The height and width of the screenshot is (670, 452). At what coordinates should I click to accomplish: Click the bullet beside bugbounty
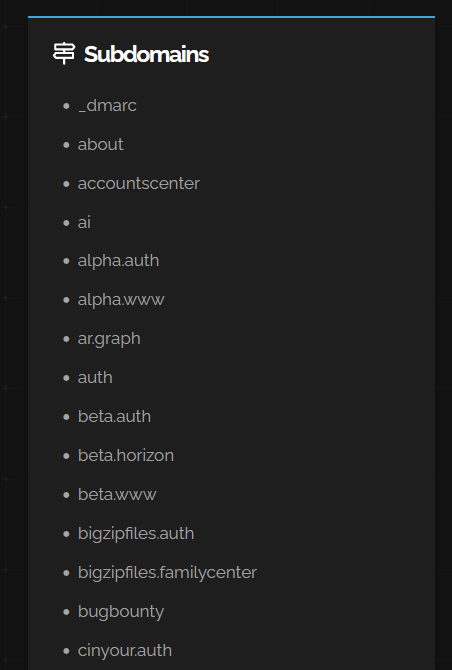point(66,612)
